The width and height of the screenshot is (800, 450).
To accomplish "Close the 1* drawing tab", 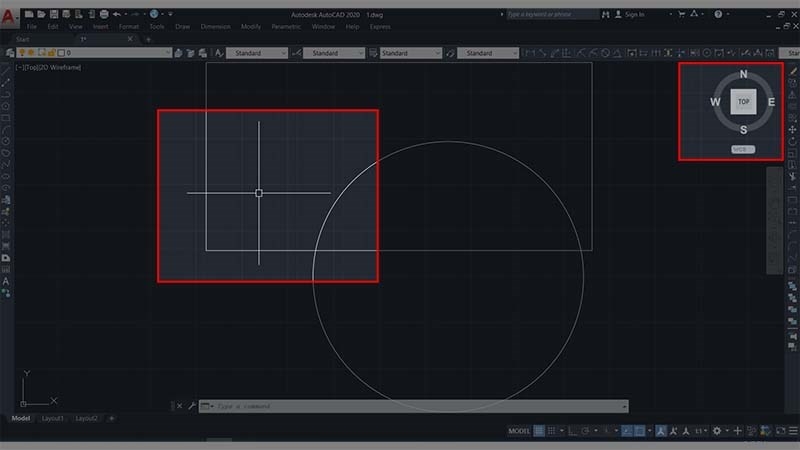I will 130,39.
